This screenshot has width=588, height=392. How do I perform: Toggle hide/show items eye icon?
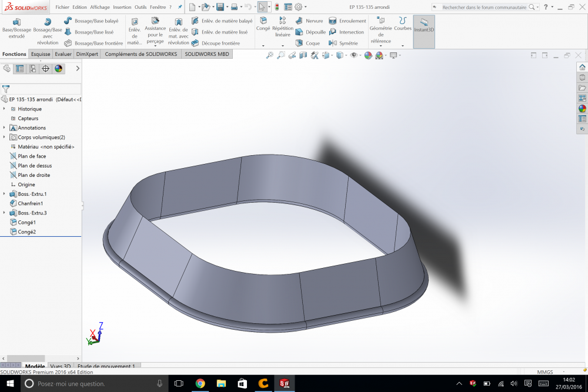tap(353, 55)
